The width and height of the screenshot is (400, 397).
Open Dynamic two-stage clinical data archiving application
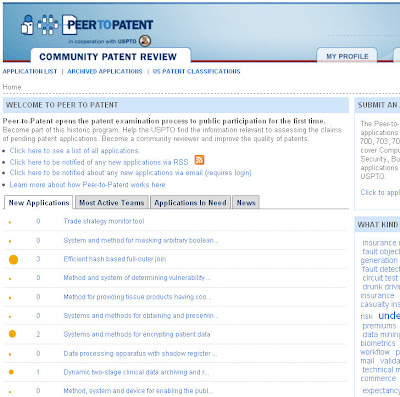136,372
